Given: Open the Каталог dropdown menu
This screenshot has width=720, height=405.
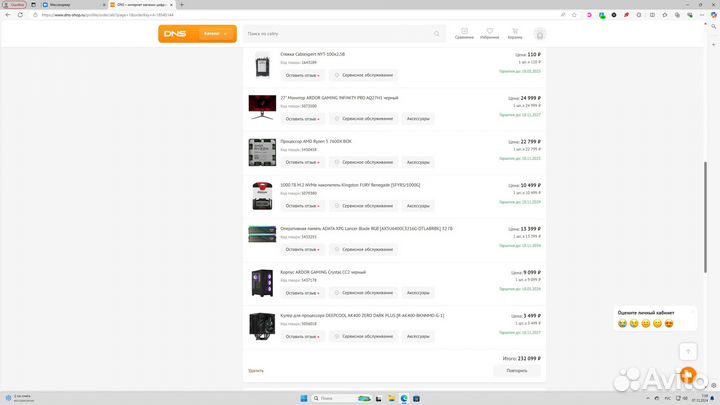Looking at the screenshot, I should pos(215,34).
